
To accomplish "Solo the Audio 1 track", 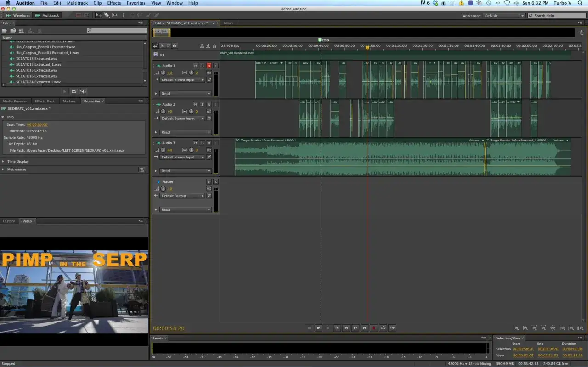I will click(x=202, y=66).
